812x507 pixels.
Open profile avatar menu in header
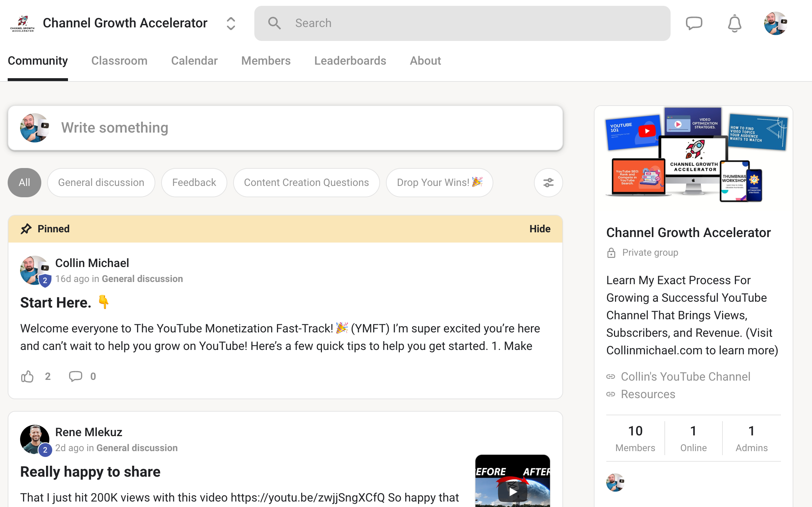(x=775, y=23)
